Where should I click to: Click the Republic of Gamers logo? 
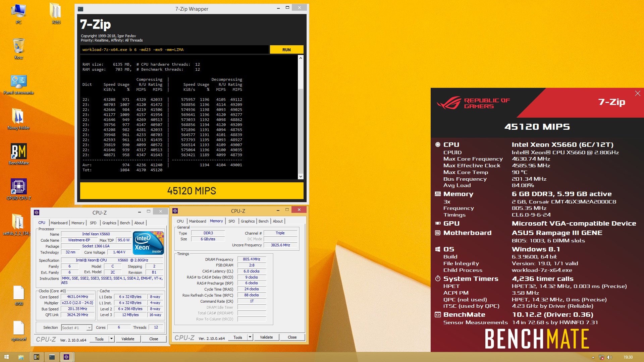coord(473,103)
